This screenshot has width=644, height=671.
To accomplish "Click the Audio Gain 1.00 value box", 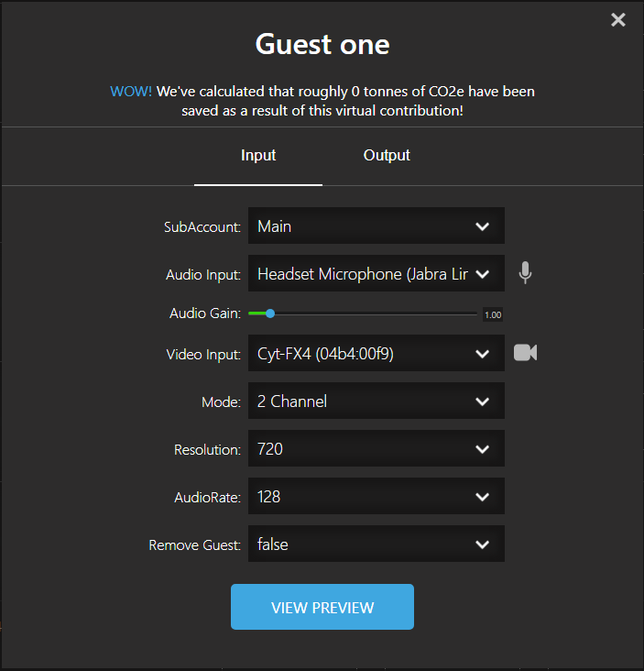I will [493, 315].
